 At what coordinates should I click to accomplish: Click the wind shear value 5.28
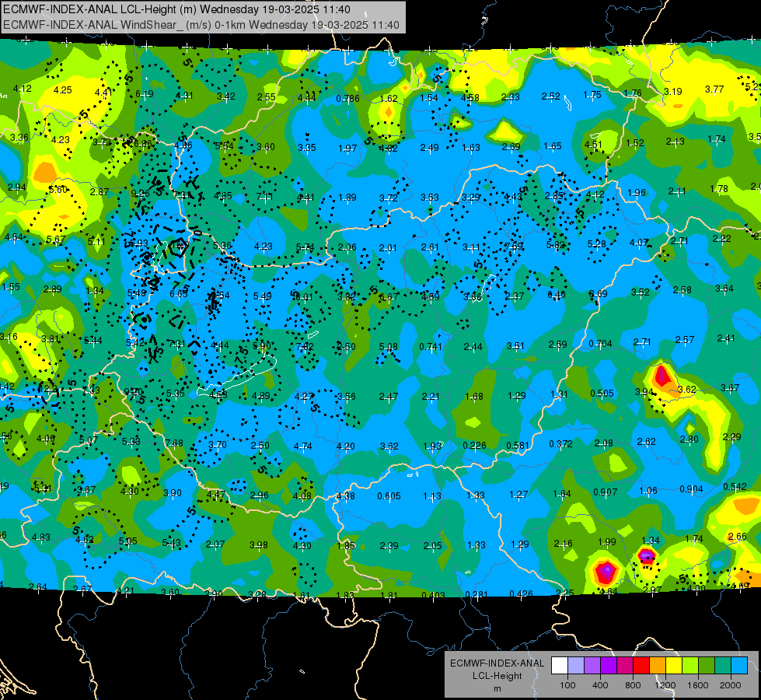pyautogui.click(x=597, y=244)
